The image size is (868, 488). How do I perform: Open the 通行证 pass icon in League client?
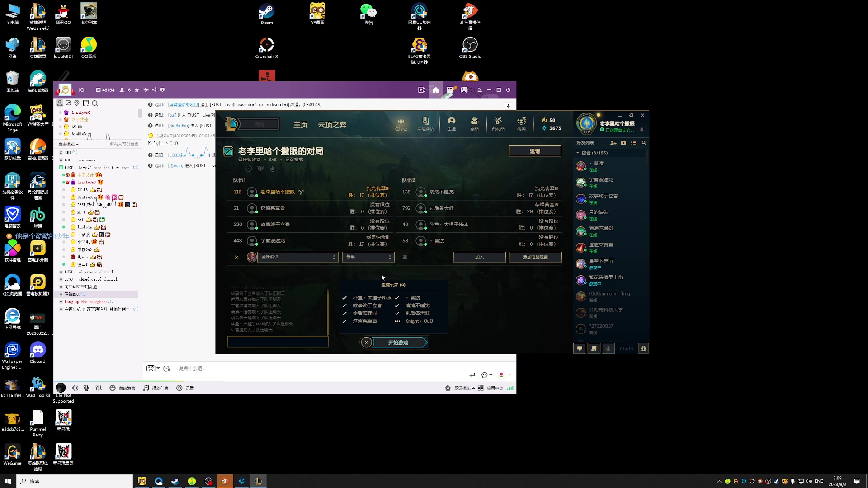click(401, 124)
